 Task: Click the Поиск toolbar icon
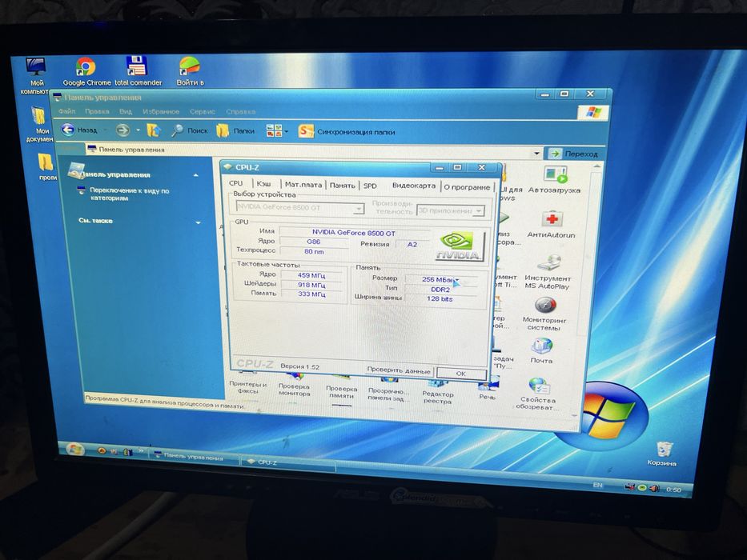[x=190, y=130]
